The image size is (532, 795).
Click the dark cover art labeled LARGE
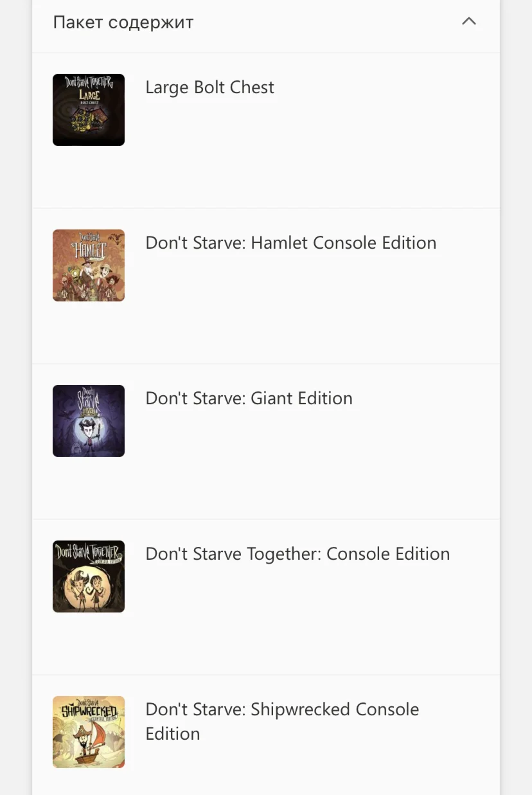89,110
